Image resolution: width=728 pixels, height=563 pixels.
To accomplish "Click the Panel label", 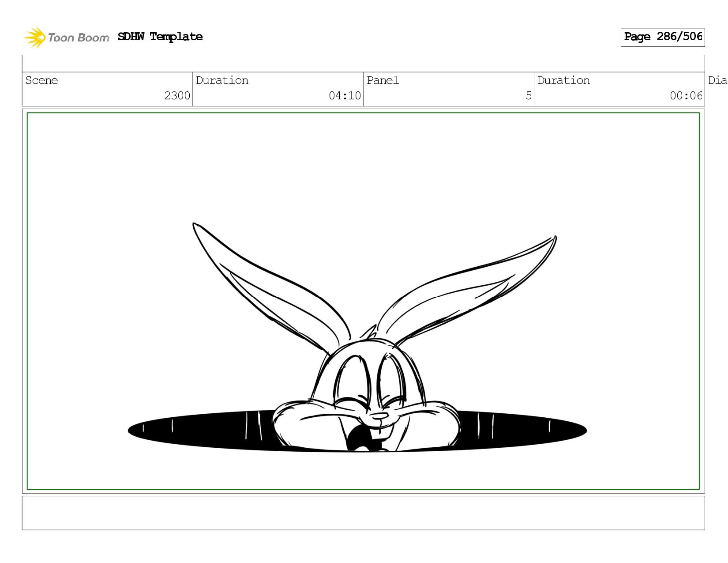I will click(x=383, y=80).
